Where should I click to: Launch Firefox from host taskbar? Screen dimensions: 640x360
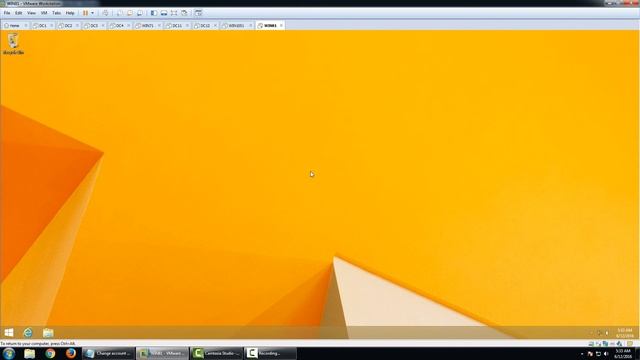(71, 353)
